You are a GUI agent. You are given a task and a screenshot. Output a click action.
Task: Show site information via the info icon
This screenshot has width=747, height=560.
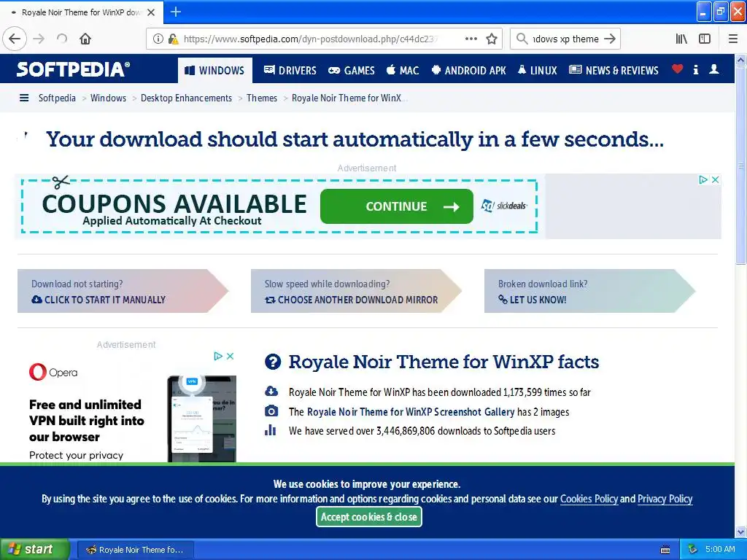click(x=158, y=39)
